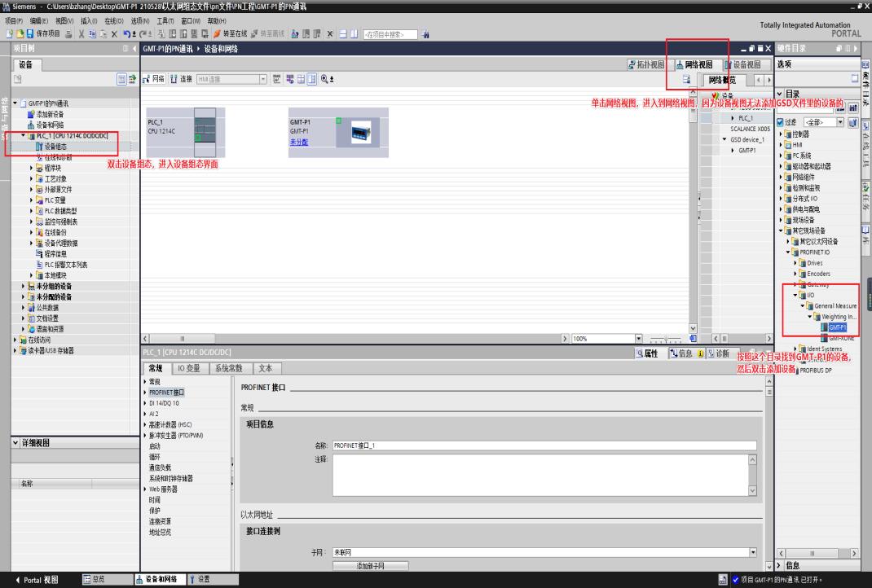
Task: Click the 添加新子网 add subnet button
Action: tap(371, 566)
